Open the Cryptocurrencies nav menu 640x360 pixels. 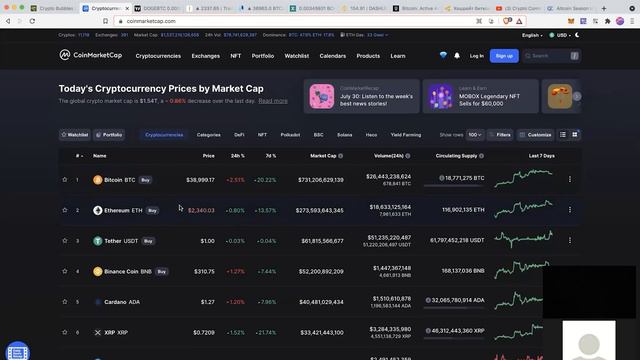click(158, 56)
